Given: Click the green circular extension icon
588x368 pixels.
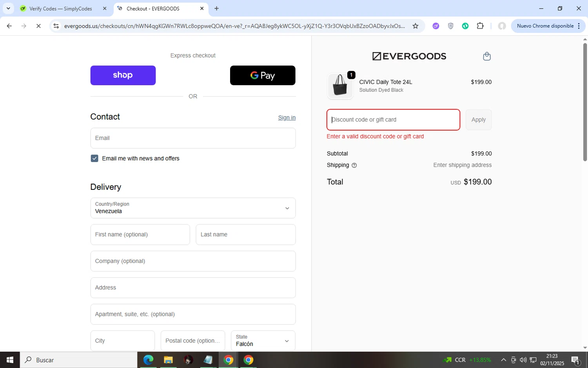Looking at the screenshot, I should point(465,26).
